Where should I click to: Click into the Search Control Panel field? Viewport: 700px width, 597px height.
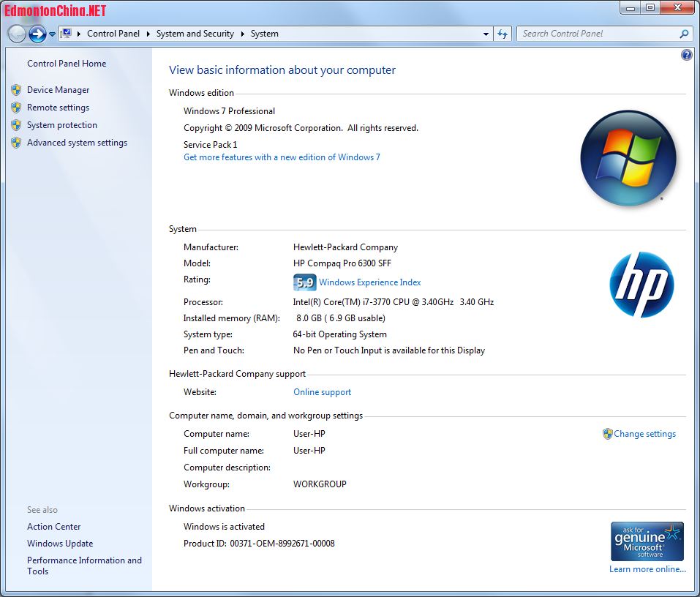596,34
